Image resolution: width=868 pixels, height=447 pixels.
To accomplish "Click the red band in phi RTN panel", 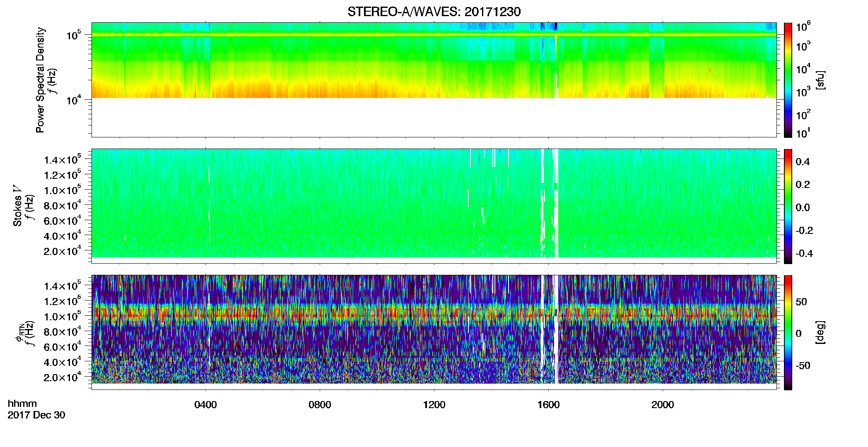I will [x=434, y=312].
